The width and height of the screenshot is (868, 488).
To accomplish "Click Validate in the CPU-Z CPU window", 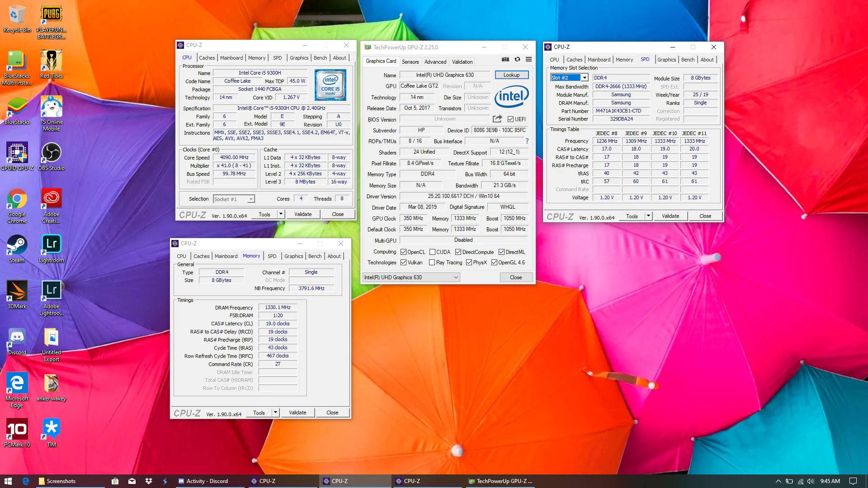I will pos(303,214).
